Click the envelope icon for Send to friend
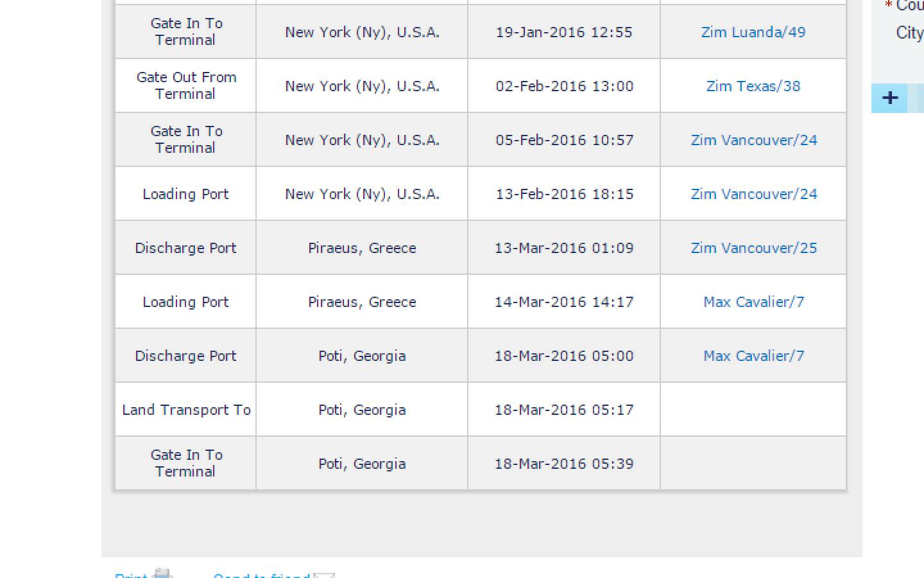Viewport: 924px width, 578px height. (325, 575)
